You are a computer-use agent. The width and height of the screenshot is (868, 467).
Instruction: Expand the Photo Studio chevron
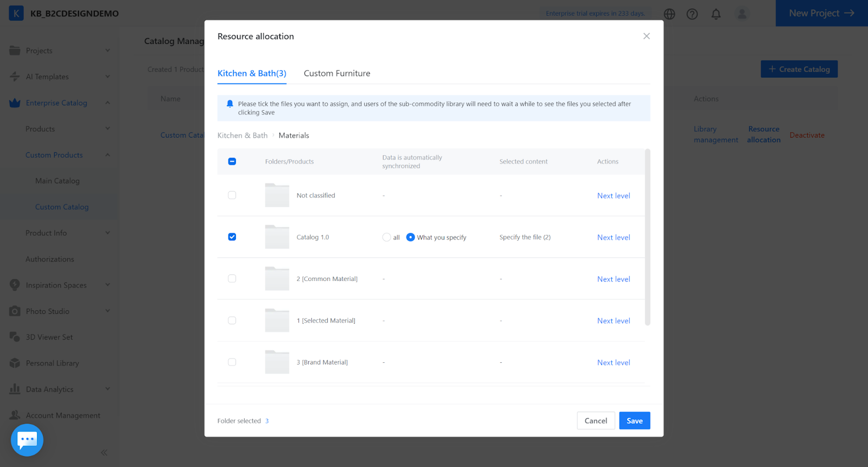pyautogui.click(x=107, y=311)
